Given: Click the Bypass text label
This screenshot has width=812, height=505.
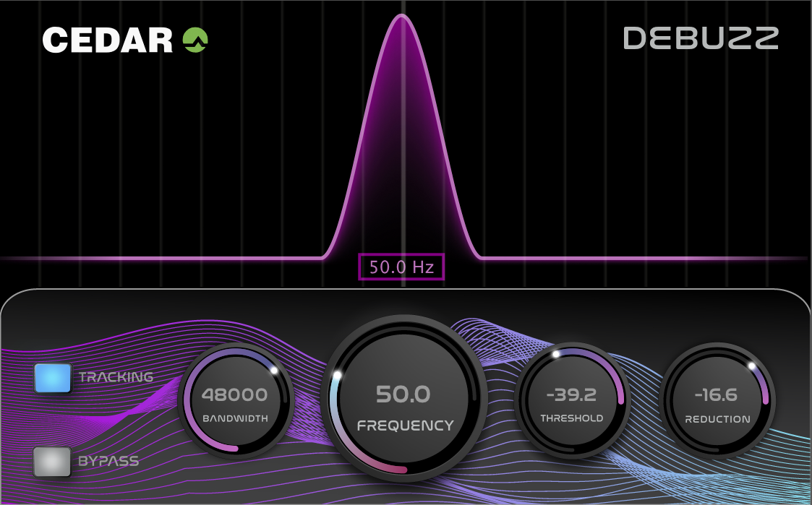Looking at the screenshot, I should tap(108, 460).
